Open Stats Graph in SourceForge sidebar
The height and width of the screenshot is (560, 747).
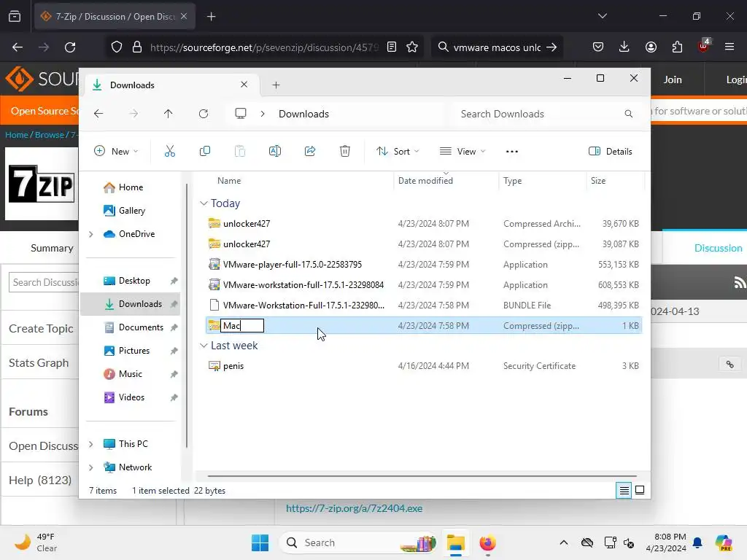[x=39, y=363]
